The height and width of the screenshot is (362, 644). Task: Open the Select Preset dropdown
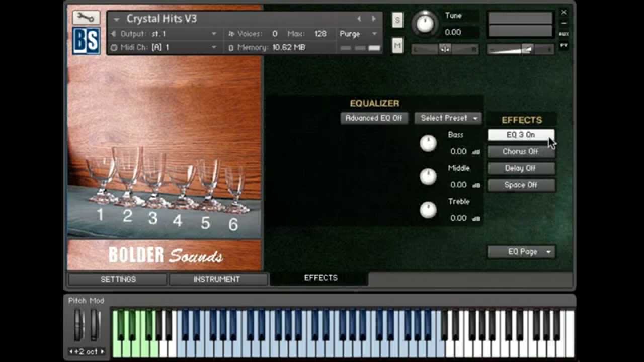(x=448, y=118)
